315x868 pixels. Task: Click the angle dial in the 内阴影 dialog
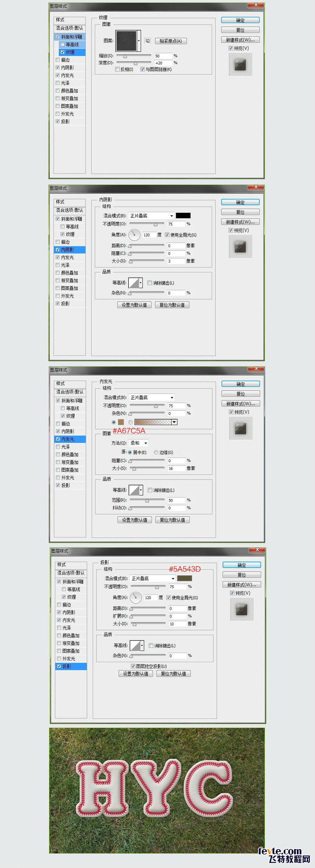(x=134, y=235)
